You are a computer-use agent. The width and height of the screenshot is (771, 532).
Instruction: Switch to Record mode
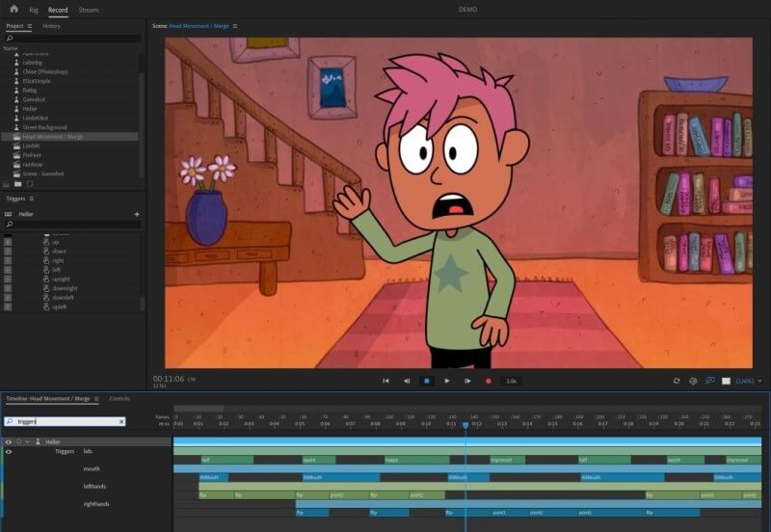pos(58,10)
